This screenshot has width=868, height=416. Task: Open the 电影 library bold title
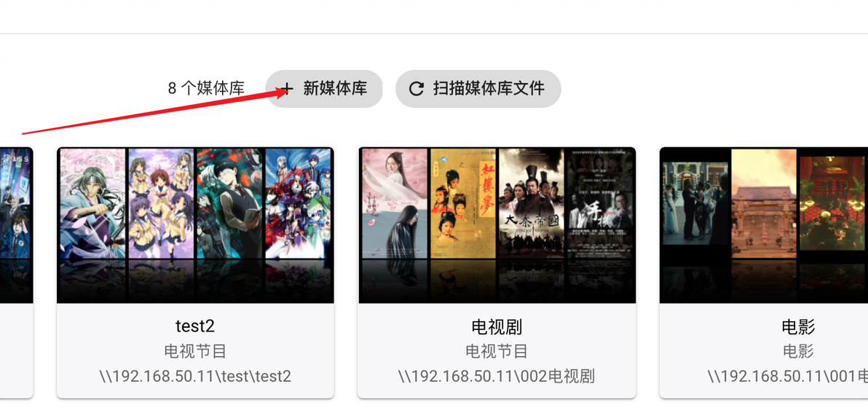coord(798,327)
